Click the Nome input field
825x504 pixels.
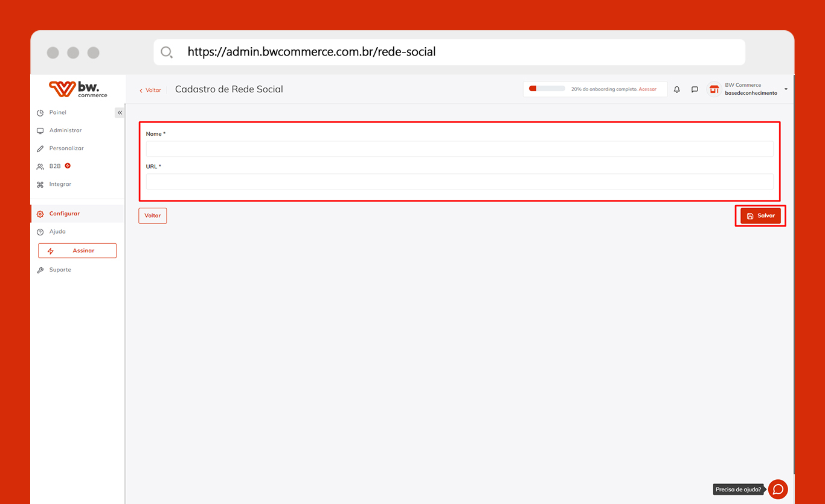click(460, 149)
